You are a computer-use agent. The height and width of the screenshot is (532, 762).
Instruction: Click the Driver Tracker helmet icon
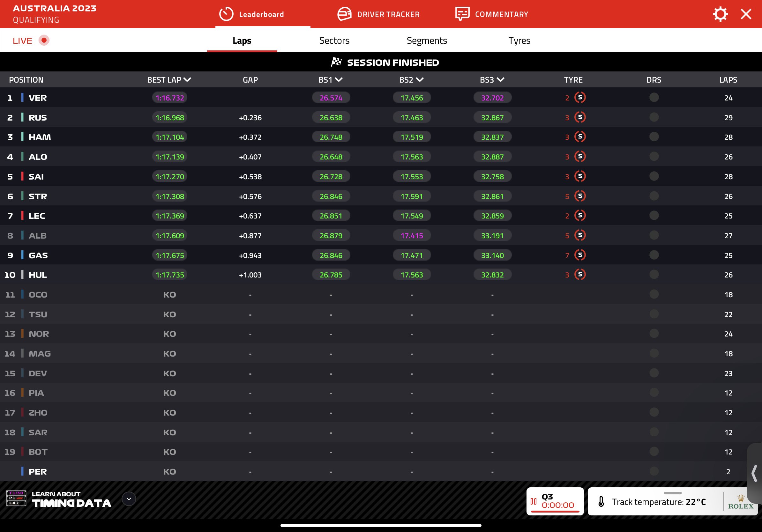344,14
